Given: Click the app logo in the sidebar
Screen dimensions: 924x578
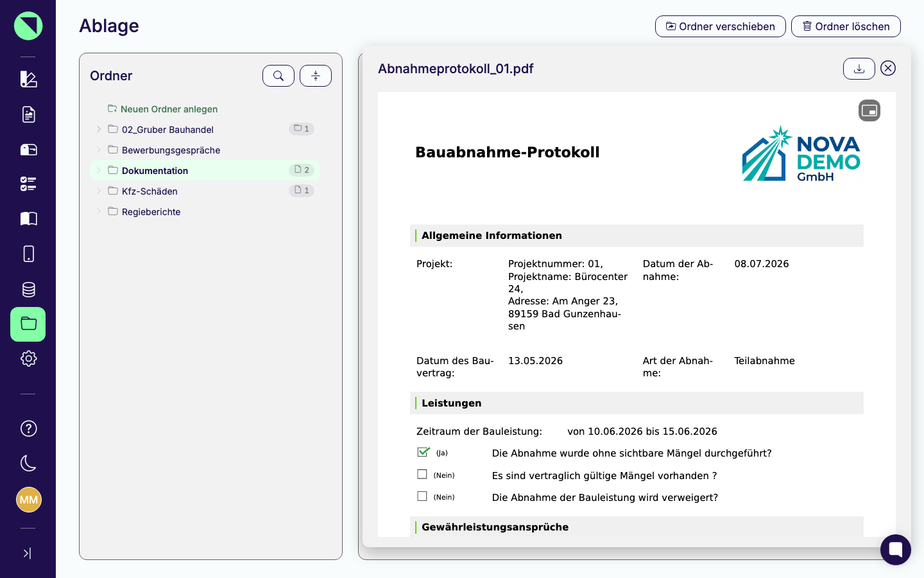Looking at the screenshot, I should [x=28, y=26].
